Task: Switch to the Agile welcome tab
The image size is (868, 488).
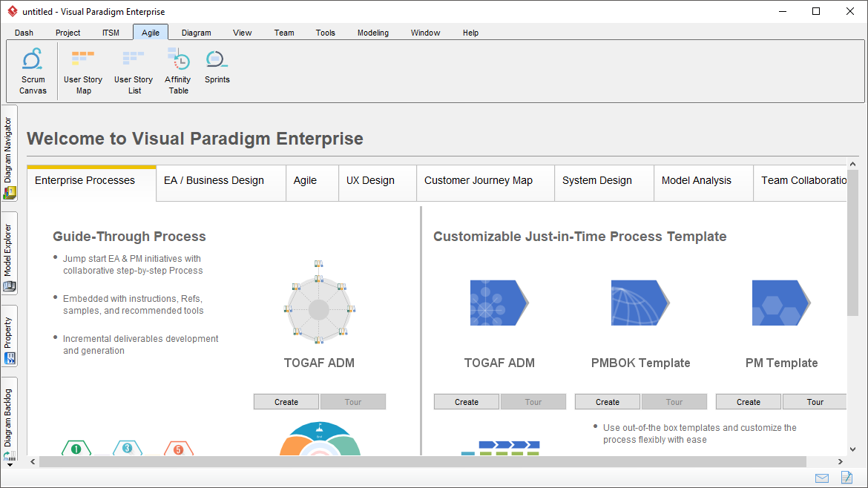Action: [312, 182]
